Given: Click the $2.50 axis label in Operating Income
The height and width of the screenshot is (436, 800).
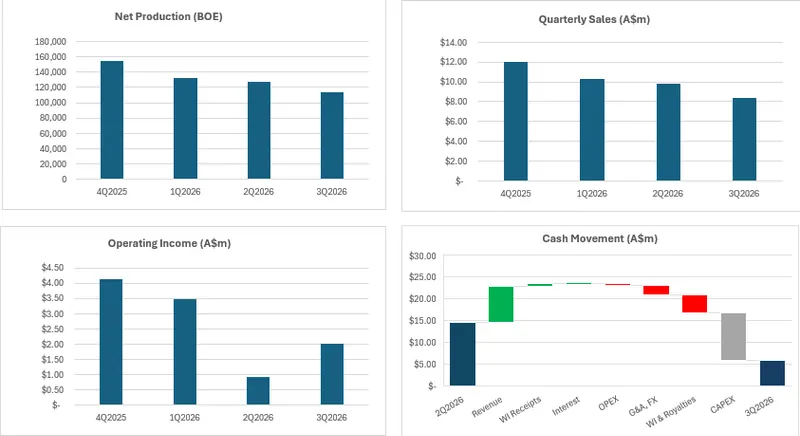Looking at the screenshot, I should click(x=53, y=329).
